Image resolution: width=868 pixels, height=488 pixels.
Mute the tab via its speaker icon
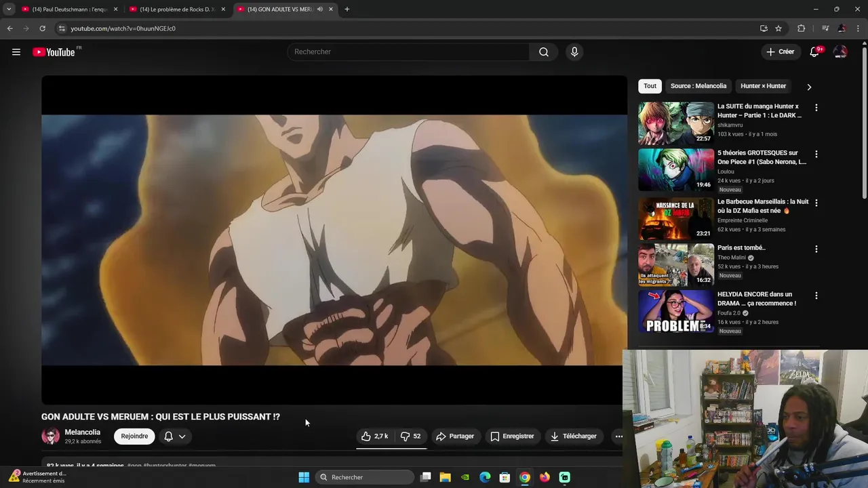click(319, 9)
